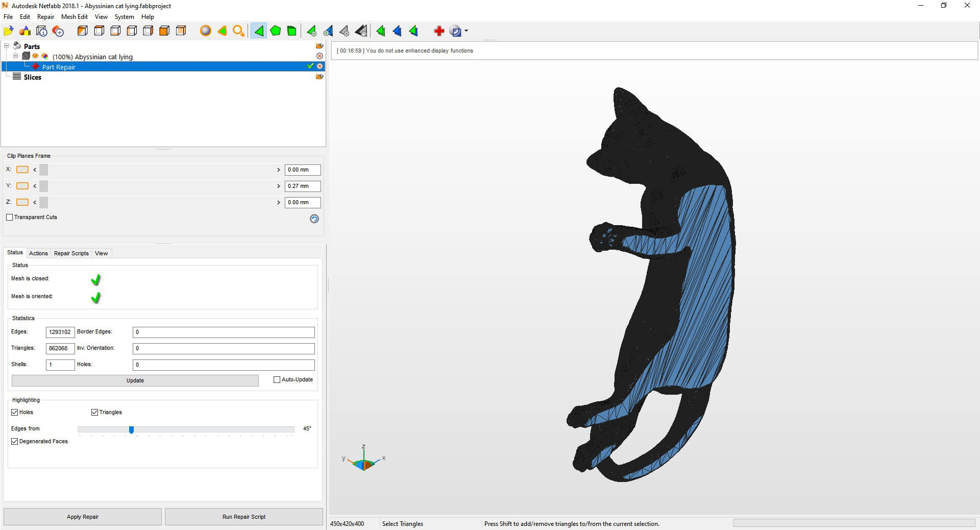Click the gray sphere view icon
Viewport: 980px width, 530px height.
(x=205, y=31)
